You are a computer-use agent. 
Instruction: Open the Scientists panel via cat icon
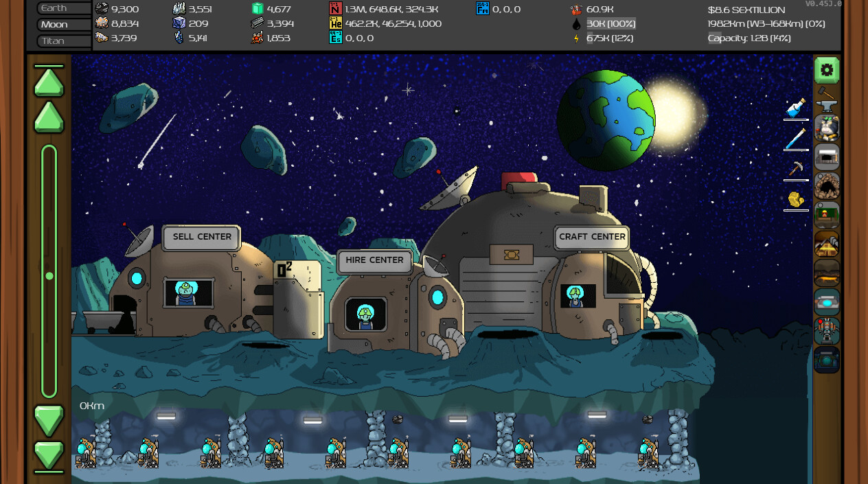[x=827, y=128]
